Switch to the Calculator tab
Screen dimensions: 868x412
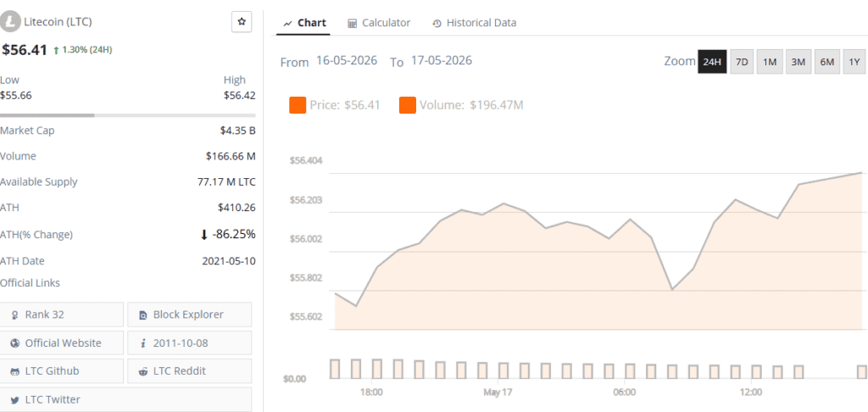point(379,23)
